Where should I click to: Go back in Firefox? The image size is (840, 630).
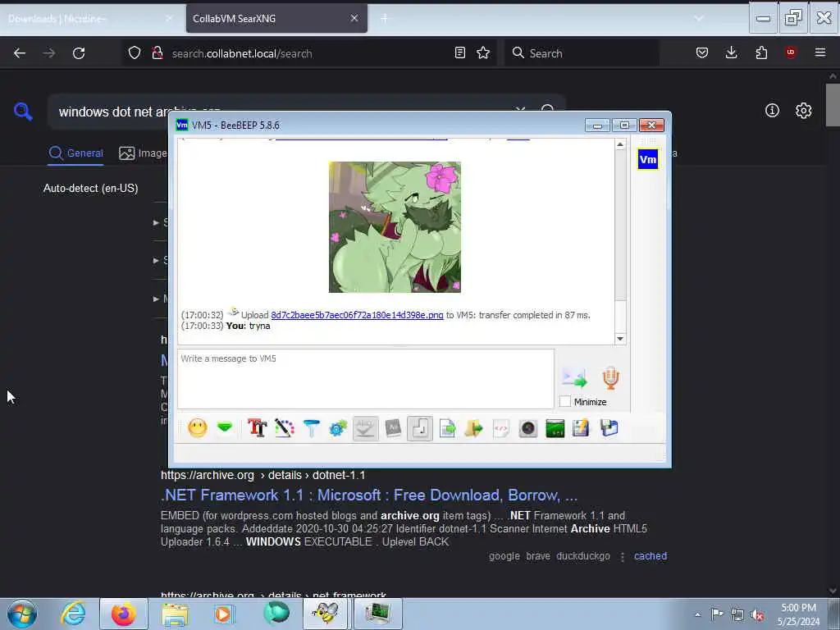pyautogui.click(x=20, y=53)
